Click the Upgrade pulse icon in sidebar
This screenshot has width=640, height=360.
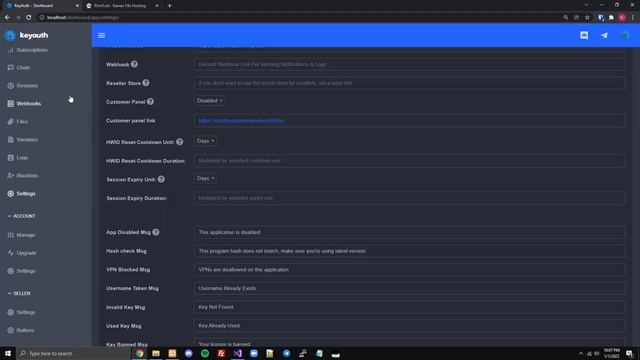pyautogui.click(x=11, y=253)
